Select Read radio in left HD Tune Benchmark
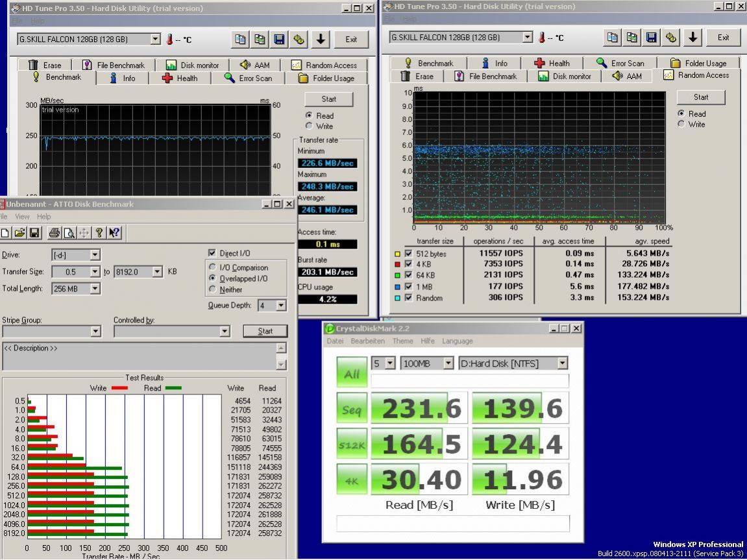The height and width of the screenshot is (560, 747). click(x=309, y=116)
